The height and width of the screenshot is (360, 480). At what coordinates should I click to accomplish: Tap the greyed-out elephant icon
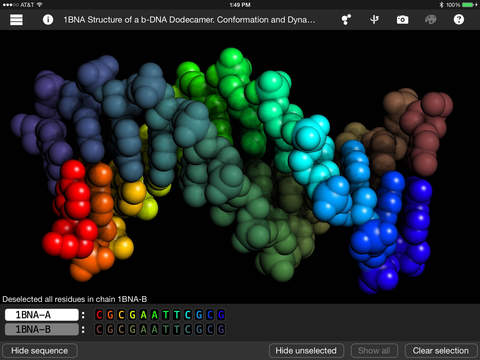pyautogui.click(x=431, y=20)
